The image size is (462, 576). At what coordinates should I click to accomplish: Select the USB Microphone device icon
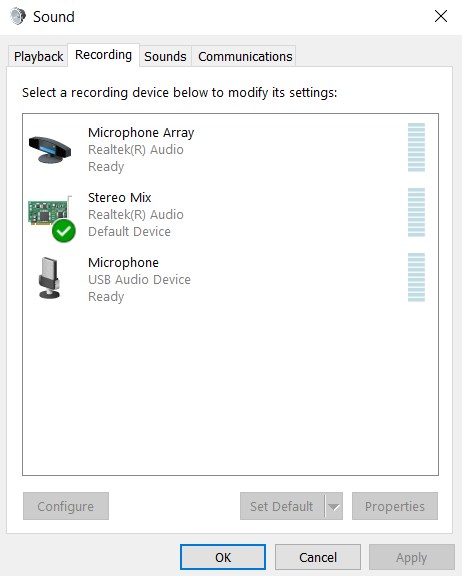pos(49,278)
